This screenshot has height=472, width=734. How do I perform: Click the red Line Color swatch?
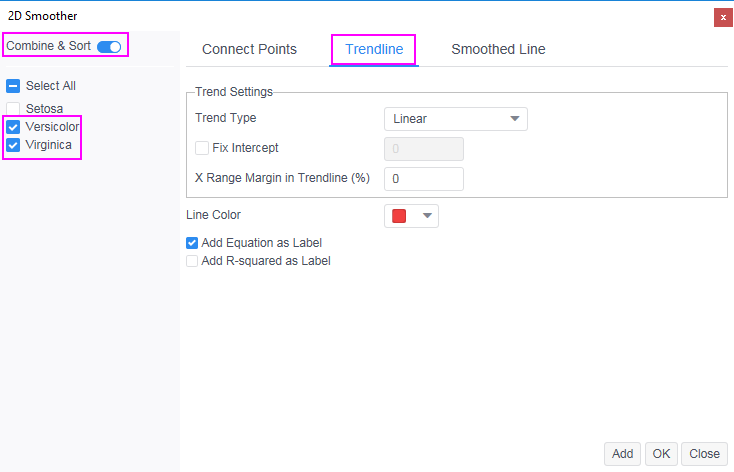tap(399, 216)
